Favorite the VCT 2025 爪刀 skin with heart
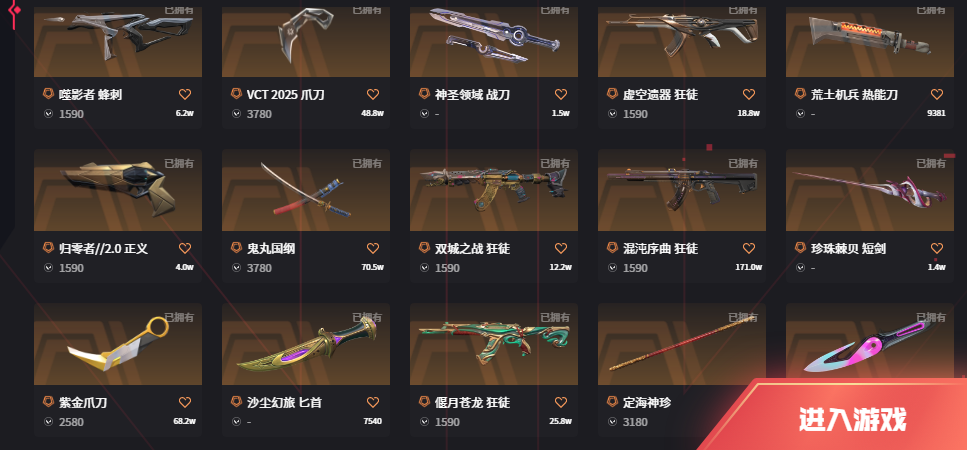Image resolution: width=967 pixels, height=450 pixels. pos(372,94)
